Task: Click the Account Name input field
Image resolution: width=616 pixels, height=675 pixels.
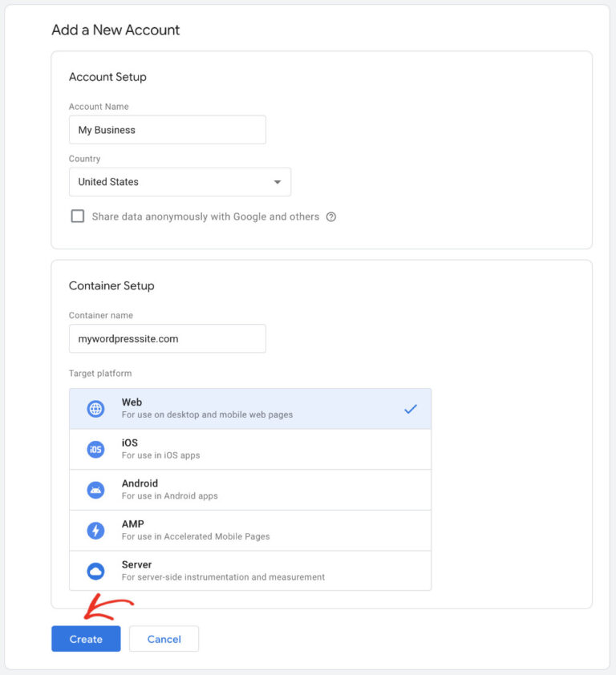Action: point(167,129)
